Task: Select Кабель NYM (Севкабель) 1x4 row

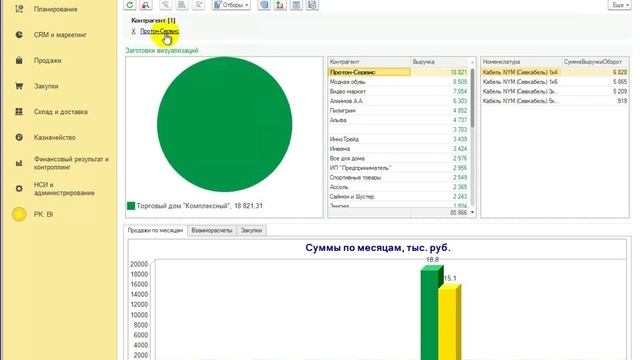Action: point(555,72)
